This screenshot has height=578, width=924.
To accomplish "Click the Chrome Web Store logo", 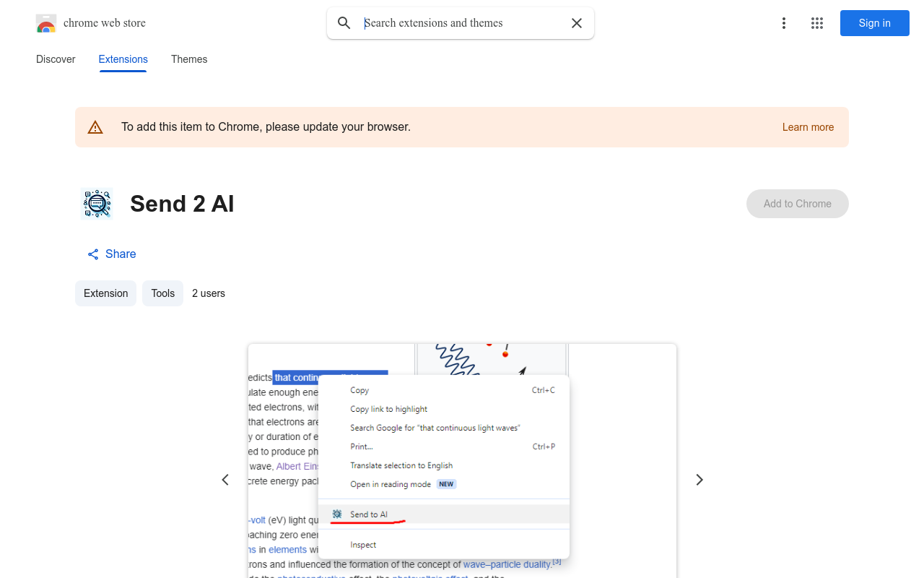I will click(46, 23).
